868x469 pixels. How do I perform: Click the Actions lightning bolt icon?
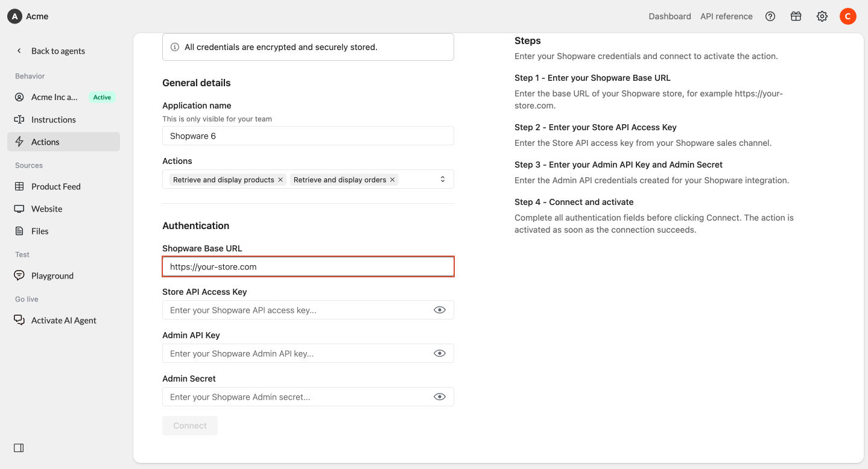pos(19,142)
